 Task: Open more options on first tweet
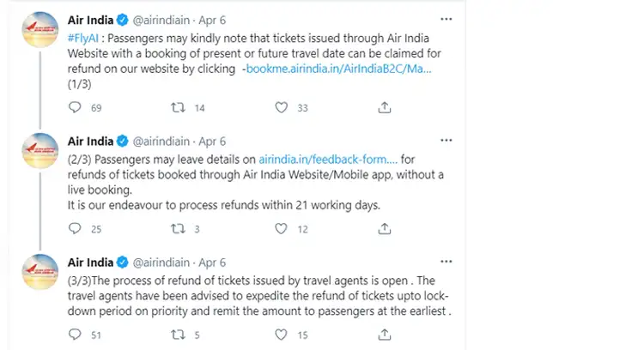coord(446,19)
